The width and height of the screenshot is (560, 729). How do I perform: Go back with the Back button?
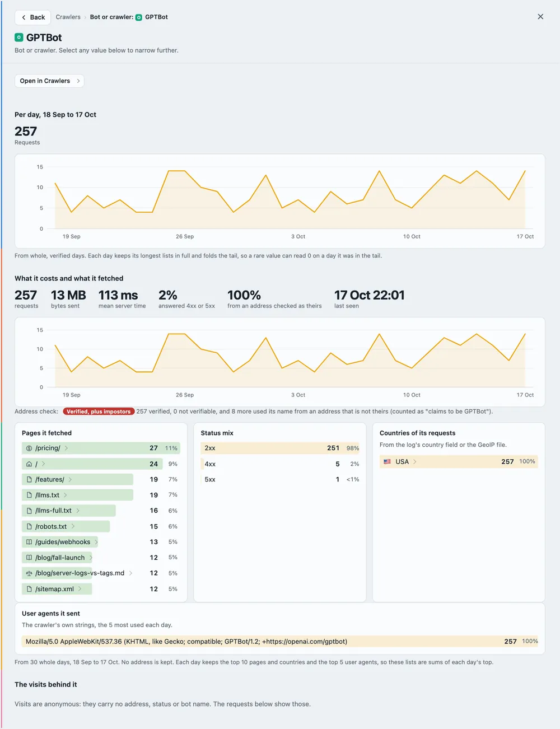[x=32, y=17]
